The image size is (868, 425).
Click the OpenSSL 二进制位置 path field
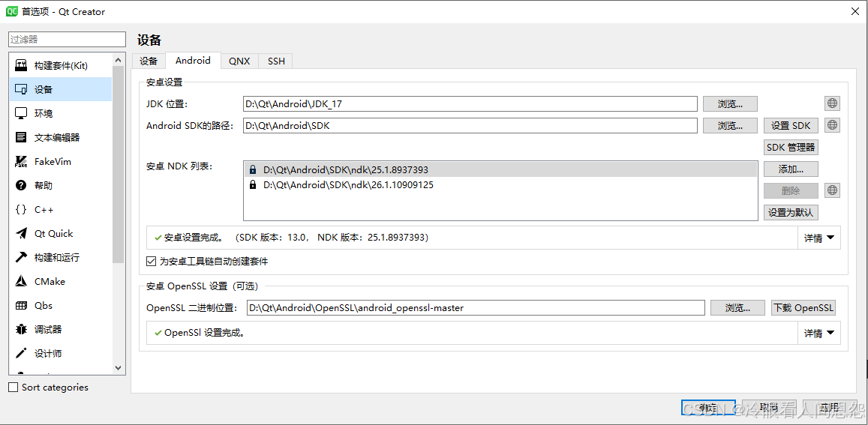(476, 307)
